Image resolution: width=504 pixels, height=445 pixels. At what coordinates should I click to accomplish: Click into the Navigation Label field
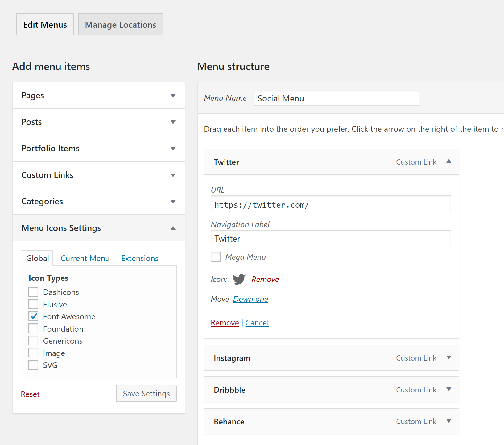pyautogui.click(x=331, y=238)
